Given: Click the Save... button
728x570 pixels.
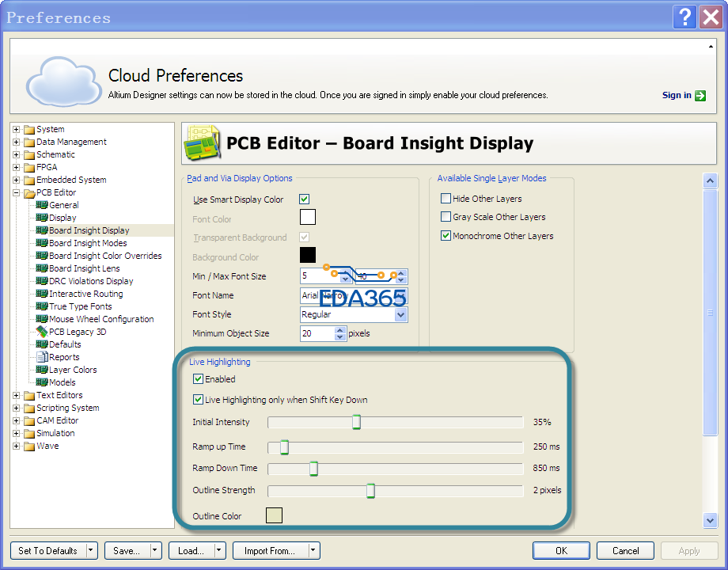Looking at the screenshot, I should pyautogui.click(x=127, y=550).
